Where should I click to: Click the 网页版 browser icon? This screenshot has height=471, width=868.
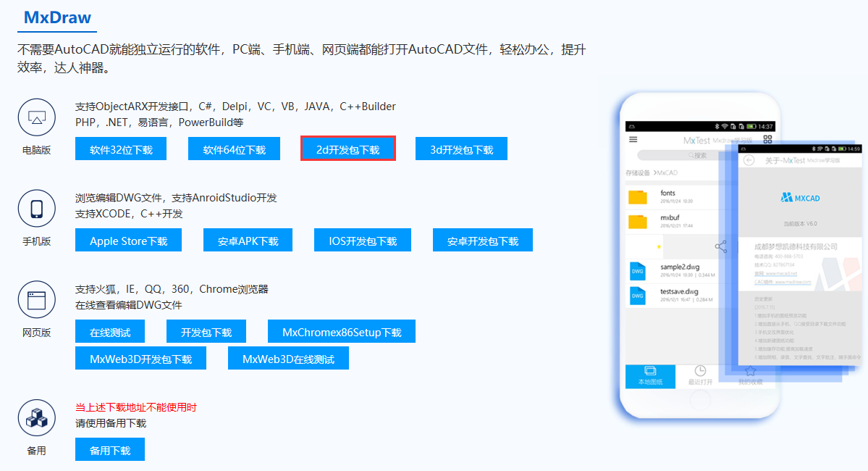[36, 299]
